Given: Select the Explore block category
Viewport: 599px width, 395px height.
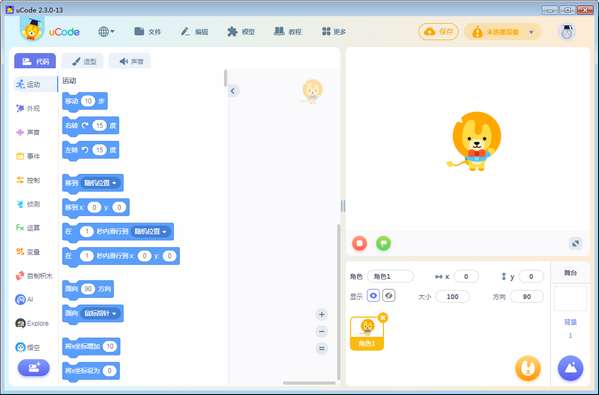Looking at the screenshot, I should [x=32, y=324].
